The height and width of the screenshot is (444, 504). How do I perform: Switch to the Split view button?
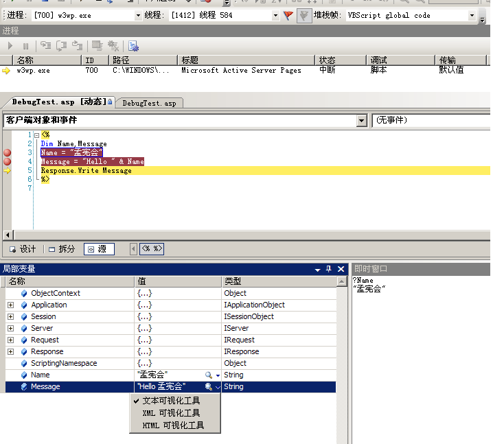62,249
